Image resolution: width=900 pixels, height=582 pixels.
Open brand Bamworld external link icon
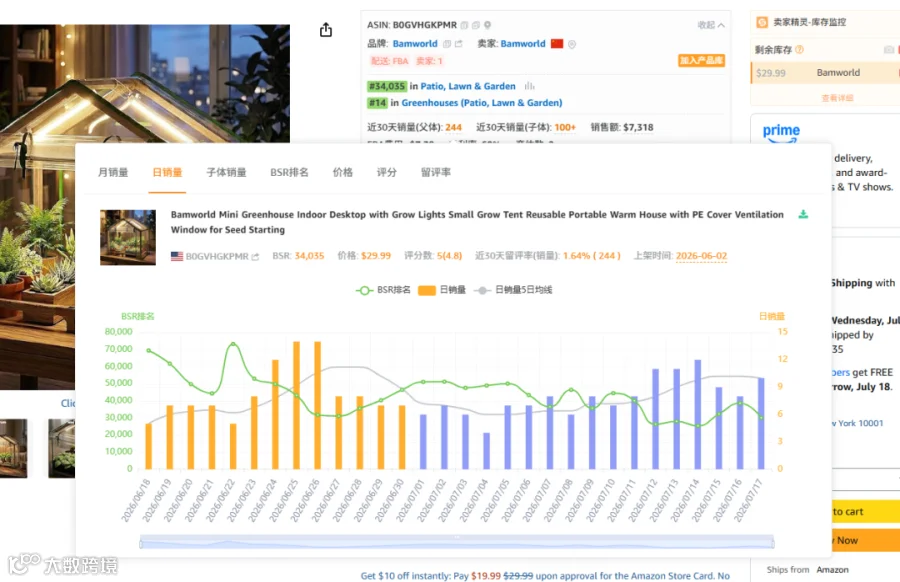point(458,44)
